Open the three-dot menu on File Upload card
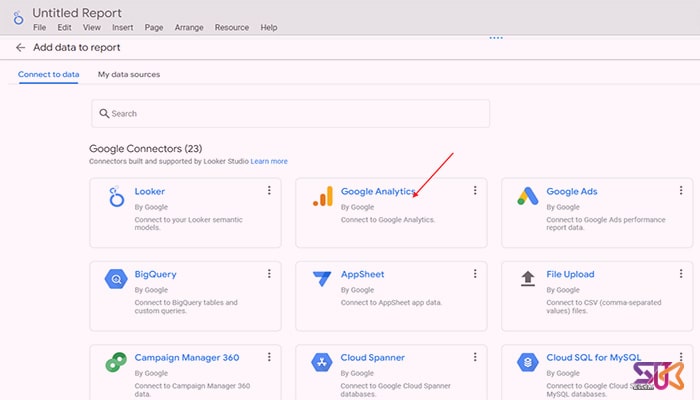700x400 pixels. 681,274
